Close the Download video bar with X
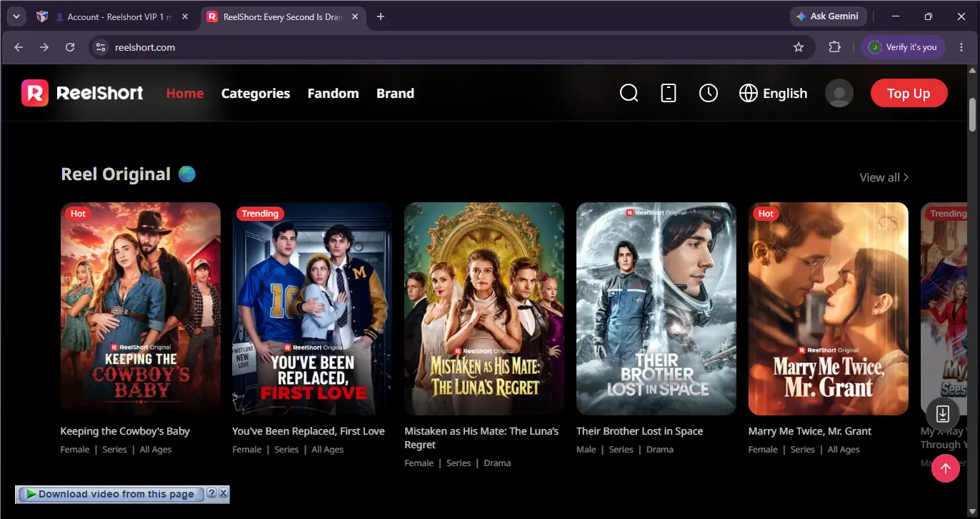This screenshot has width=980, height=519. pos(223,493)
